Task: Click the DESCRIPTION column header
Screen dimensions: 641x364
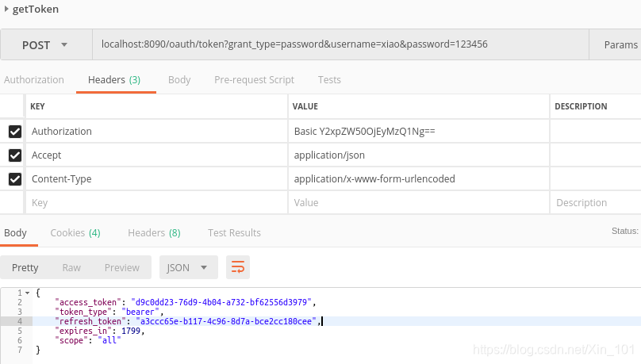Action: [x=581, y=106]
